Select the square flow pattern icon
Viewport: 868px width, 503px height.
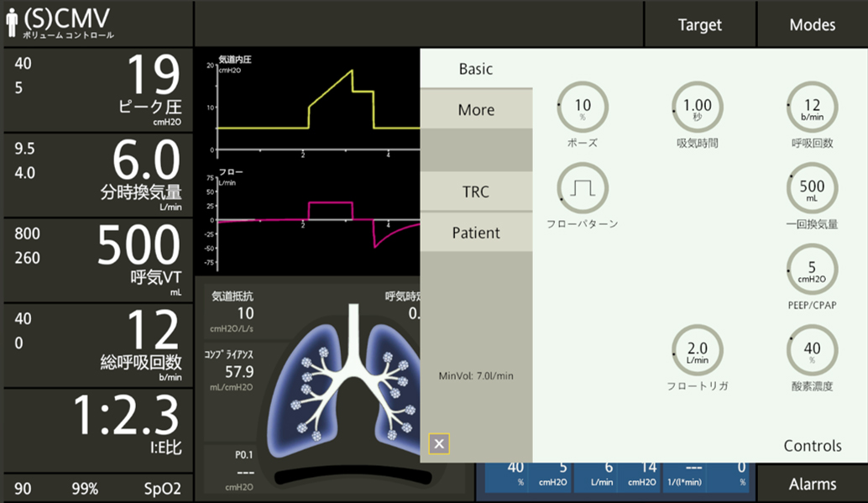pos(583,188)
